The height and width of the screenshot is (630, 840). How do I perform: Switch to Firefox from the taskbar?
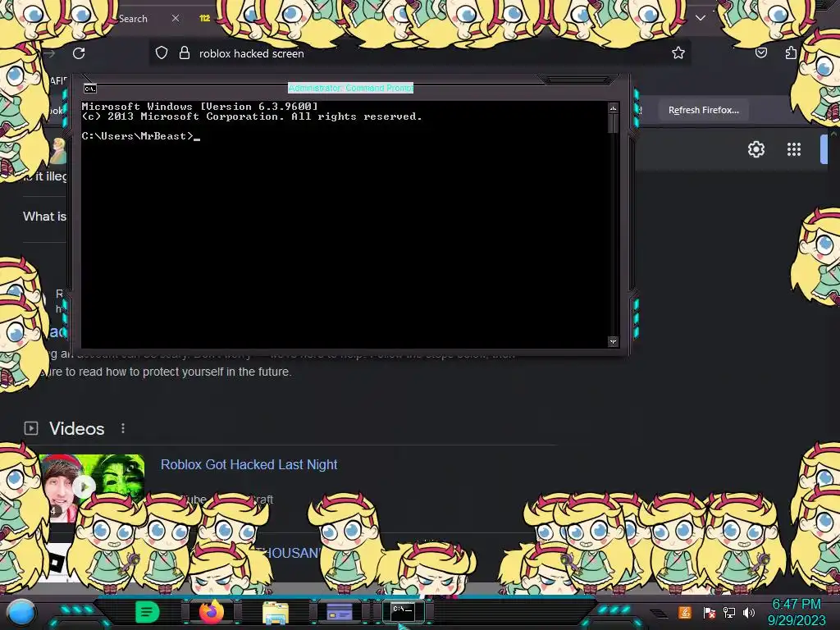tap(211, 611)
